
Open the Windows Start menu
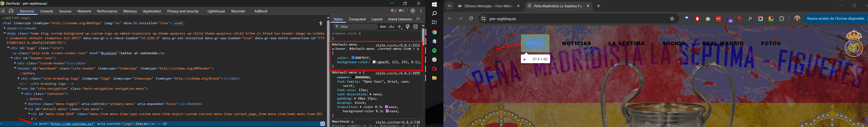click(434, 5)
